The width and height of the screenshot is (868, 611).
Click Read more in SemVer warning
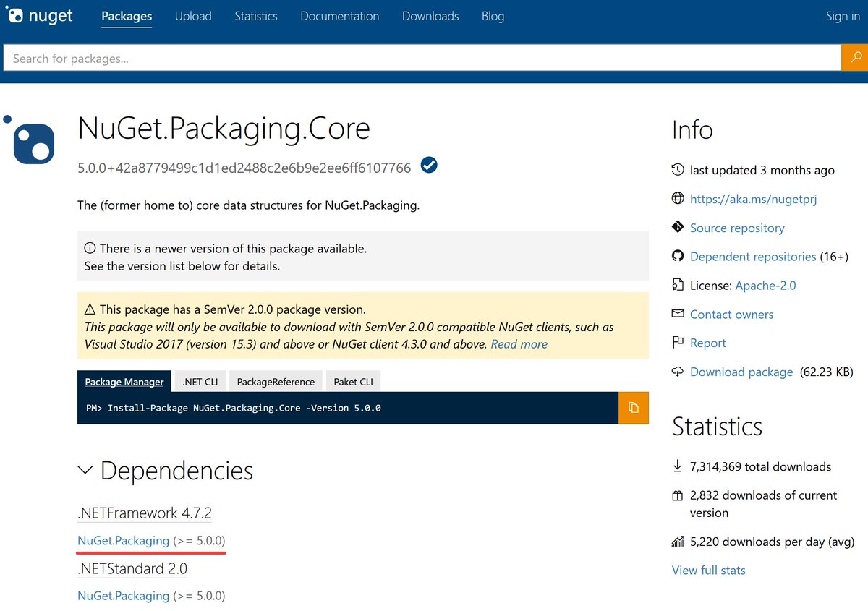pos(519,344)
